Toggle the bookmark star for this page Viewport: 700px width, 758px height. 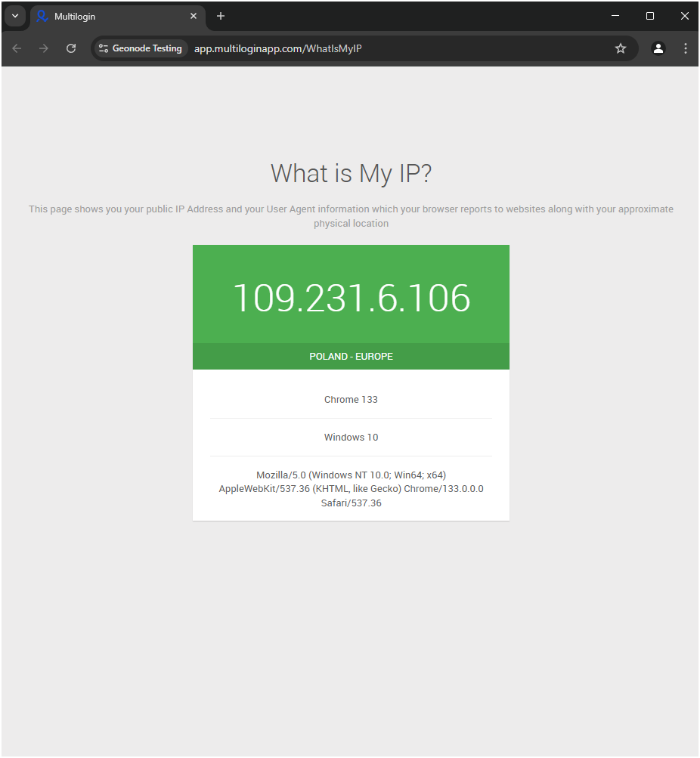(620, 48)
